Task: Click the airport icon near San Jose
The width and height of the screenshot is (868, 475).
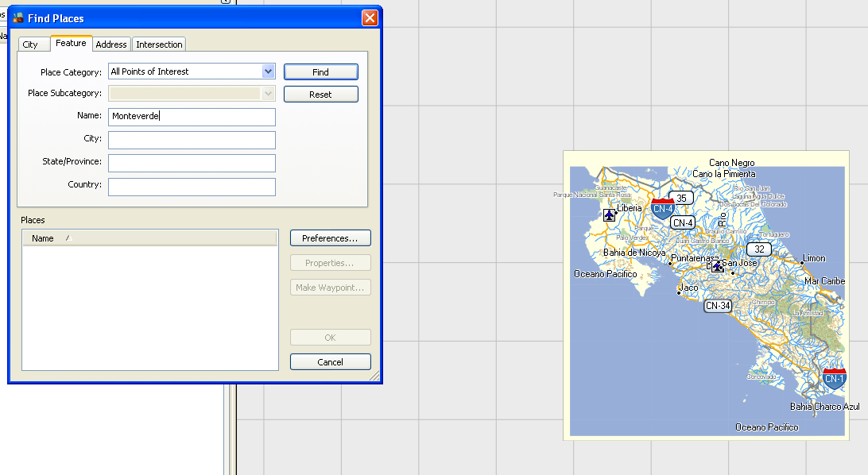Action: point(715,268)
